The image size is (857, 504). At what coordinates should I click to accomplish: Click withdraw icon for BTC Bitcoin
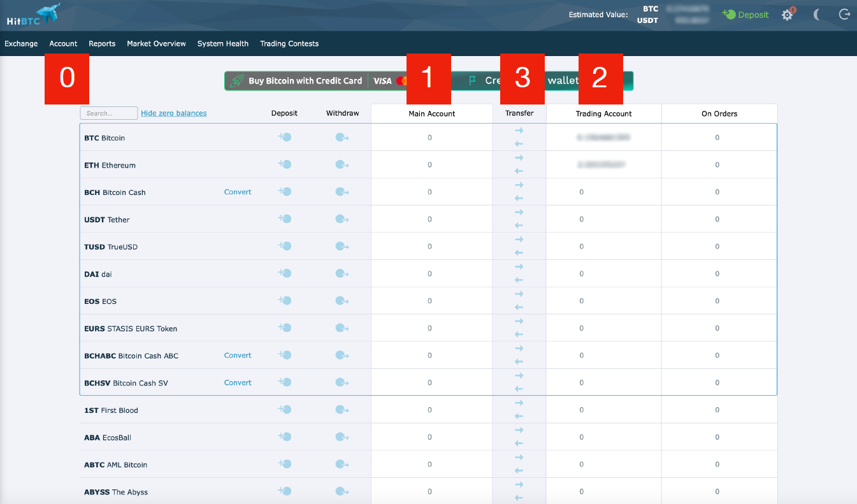[342, 138]
